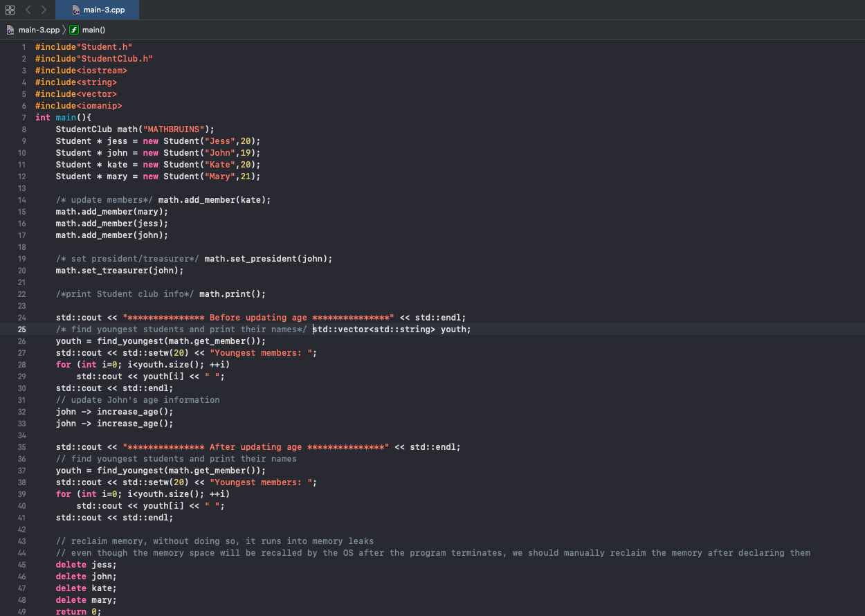Click the '/* set president/treasurer*/' comment
The width and height of the screenshot is (865, 616).
(x=128, y=259)
